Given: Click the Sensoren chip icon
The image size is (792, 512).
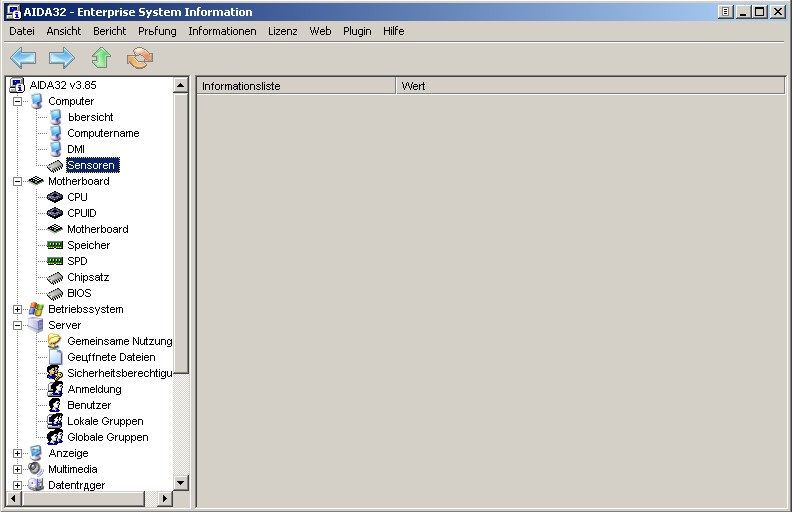Looking at the screenshot, I should coord(55,166).
